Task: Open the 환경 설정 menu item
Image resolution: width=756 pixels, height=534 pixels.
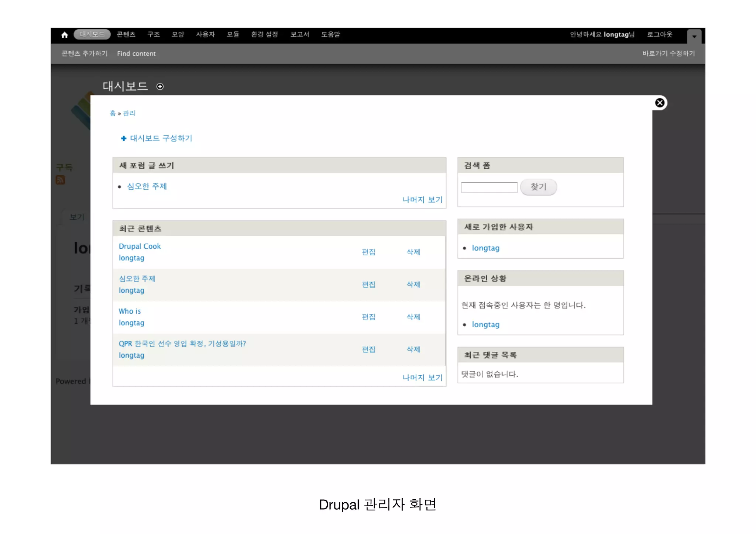Action: tap(264, 34)
